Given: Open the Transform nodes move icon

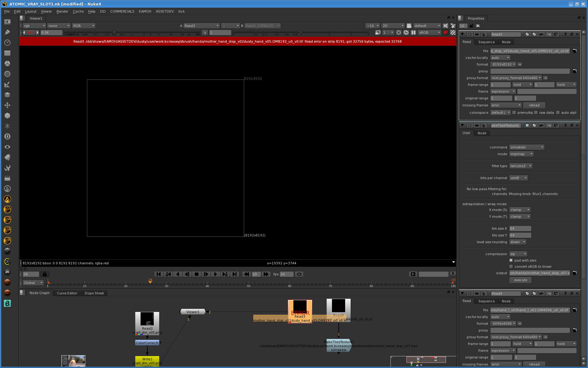Looking at the screenshot, I should pyautogui.click(x=7, y=105).
